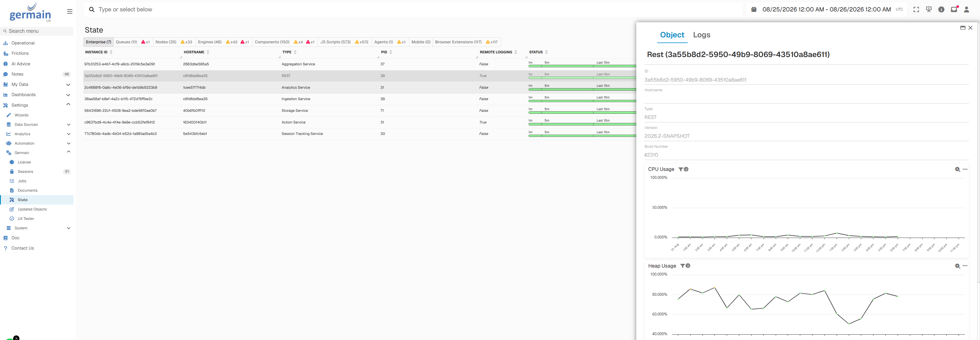This screenshot has height=340, width=980.
Task: Open the info icon in top bar
Action: [x=941, y=9]
